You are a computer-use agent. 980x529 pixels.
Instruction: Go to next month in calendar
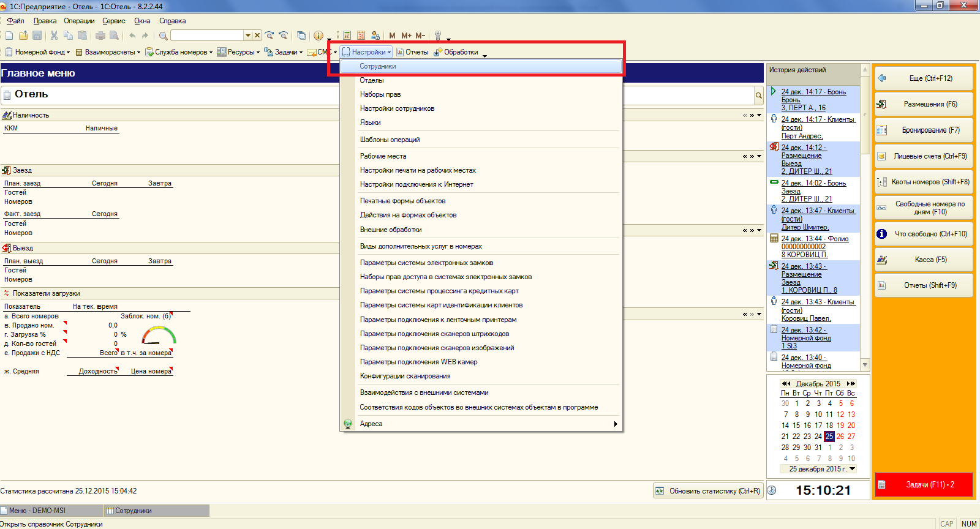(x=848, y=384)
